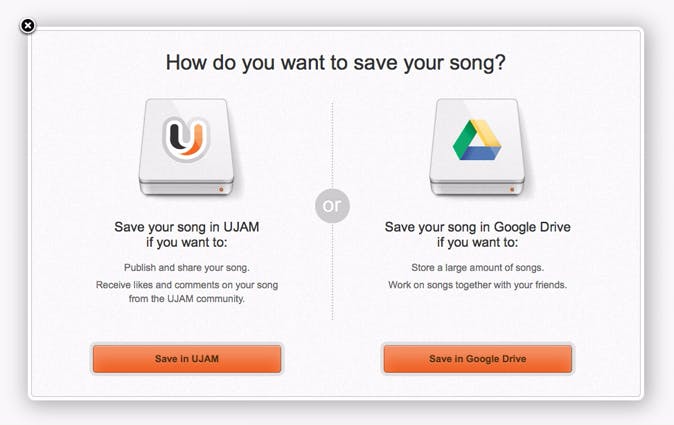
Task: Click "if you want to:" under the UJAM heading
Action: click(187, 242)
